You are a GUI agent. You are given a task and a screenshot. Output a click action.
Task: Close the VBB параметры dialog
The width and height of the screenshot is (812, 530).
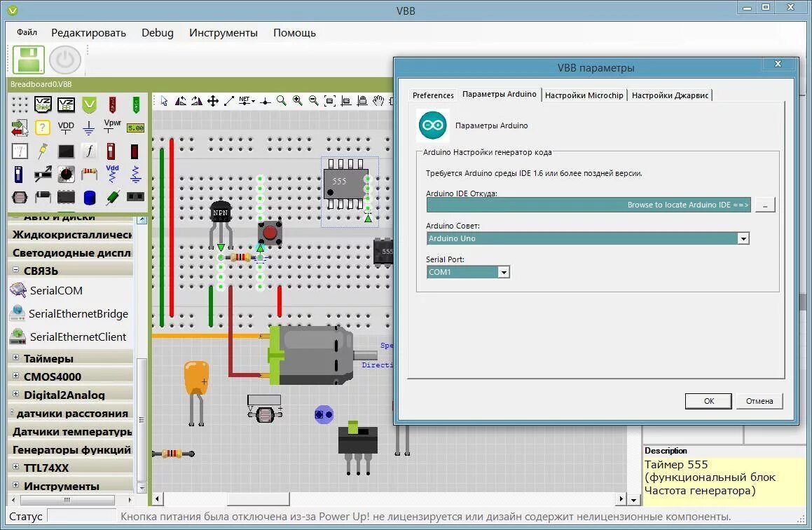pos(777,64)
